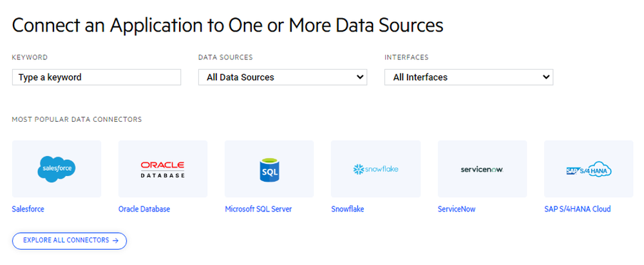Follow the Oracle Database text link
The image size is (644, 265).
pyautogui.click(x=144, y=209)
